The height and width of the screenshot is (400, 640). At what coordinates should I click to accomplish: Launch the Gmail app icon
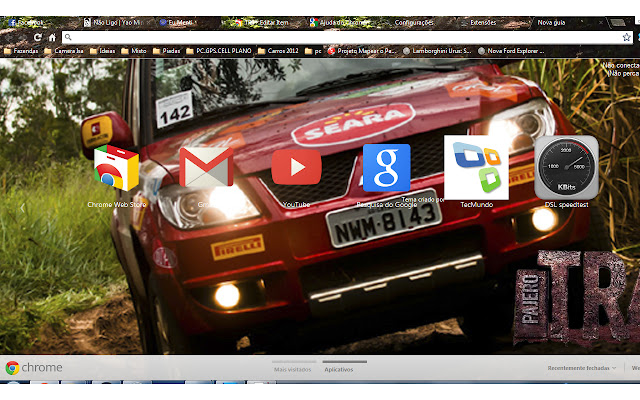[206, 168]
